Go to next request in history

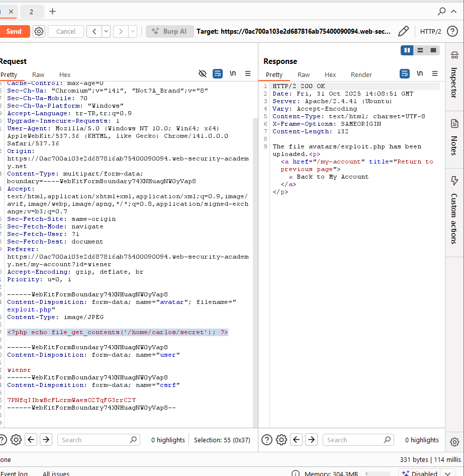point(121,31)
